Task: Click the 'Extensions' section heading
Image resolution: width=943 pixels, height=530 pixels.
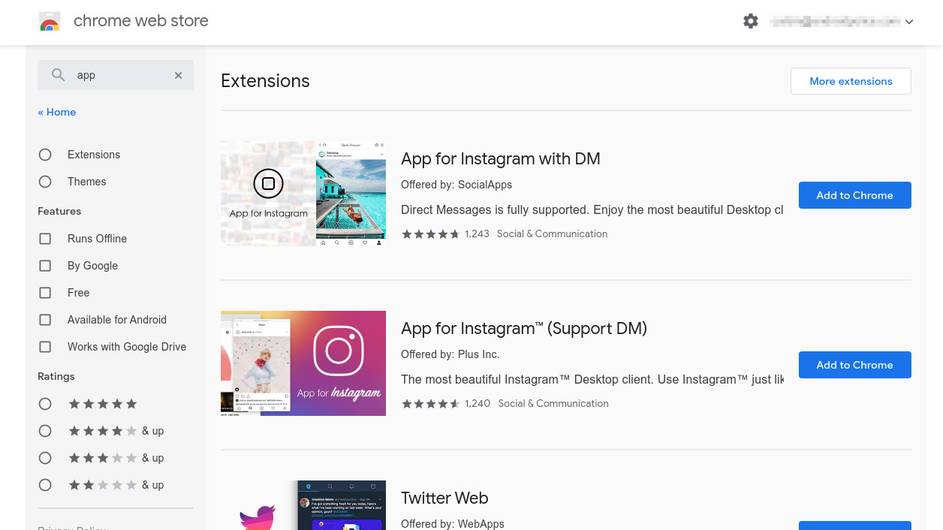Action: [x=265, y=81]
